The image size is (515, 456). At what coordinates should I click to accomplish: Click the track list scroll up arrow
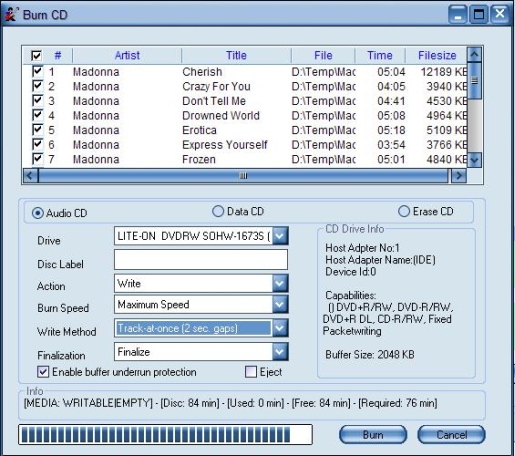tap(475, 54)
